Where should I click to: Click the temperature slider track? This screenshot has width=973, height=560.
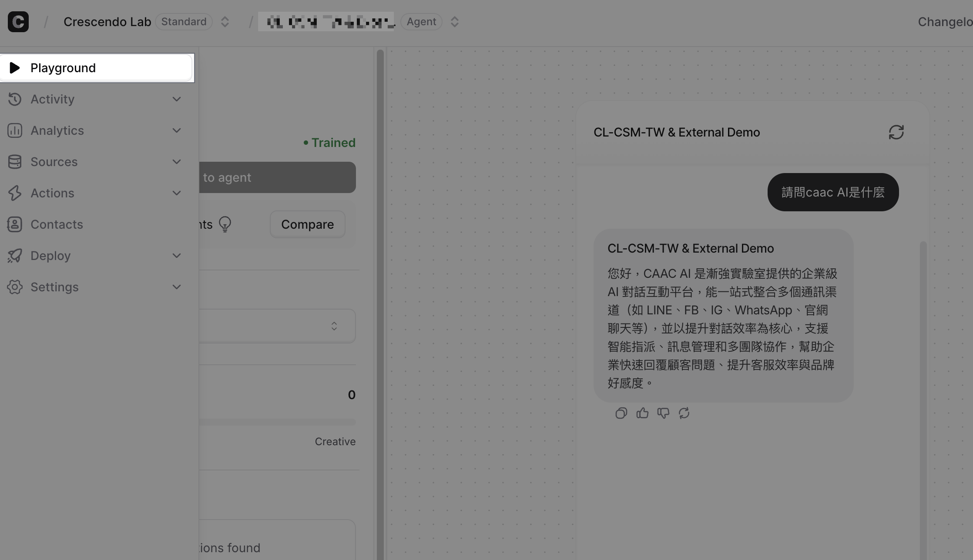click(278, 422)
